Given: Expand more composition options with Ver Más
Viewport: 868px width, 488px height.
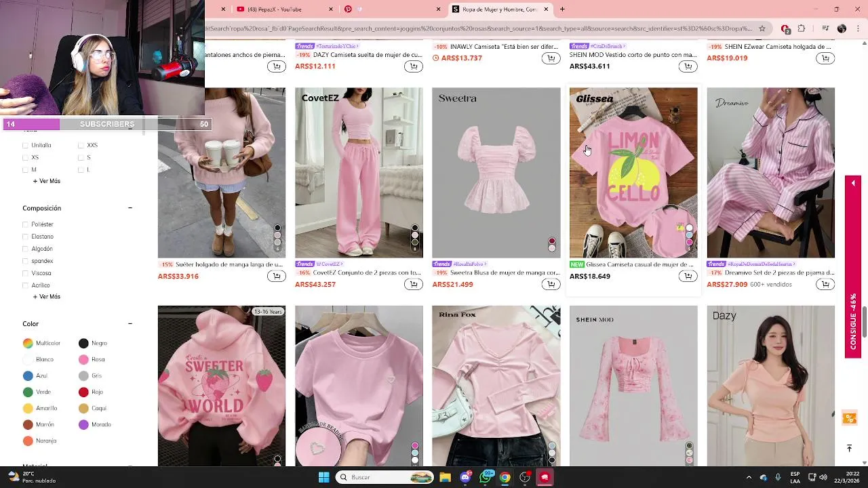Looking at the screenshot, I should click(x=47, y=297).
